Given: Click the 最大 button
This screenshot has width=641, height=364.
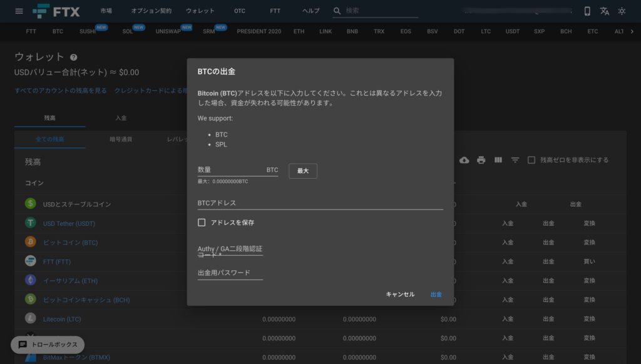Looking at the screenshot, I should click(x=303, y=171).
